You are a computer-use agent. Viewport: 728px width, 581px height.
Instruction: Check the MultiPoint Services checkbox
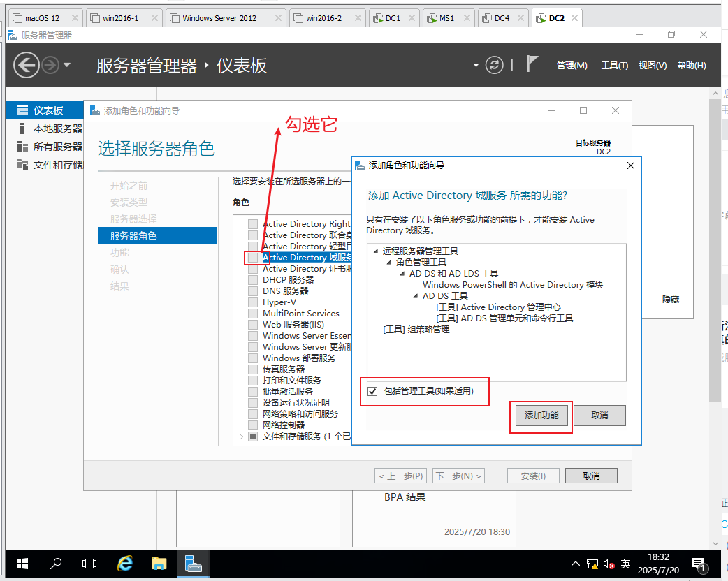coord(253,314)
